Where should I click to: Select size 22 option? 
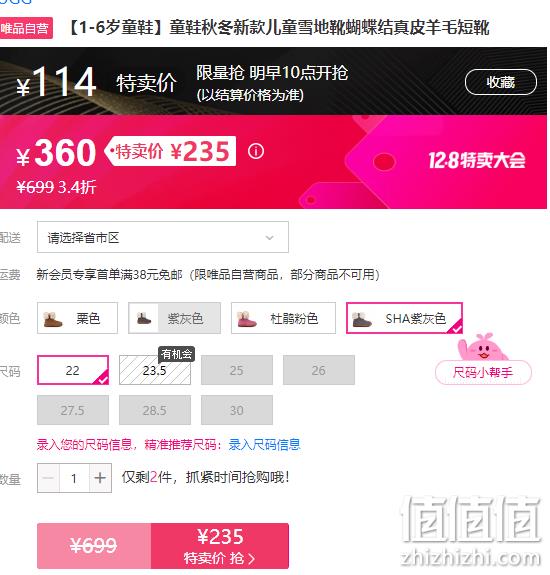coord(73,370)
